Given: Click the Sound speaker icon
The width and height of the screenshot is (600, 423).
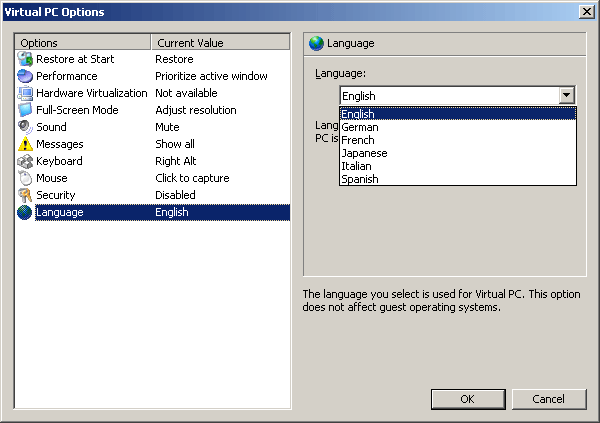Looking at the screenshot, I should tap(25, 127).
